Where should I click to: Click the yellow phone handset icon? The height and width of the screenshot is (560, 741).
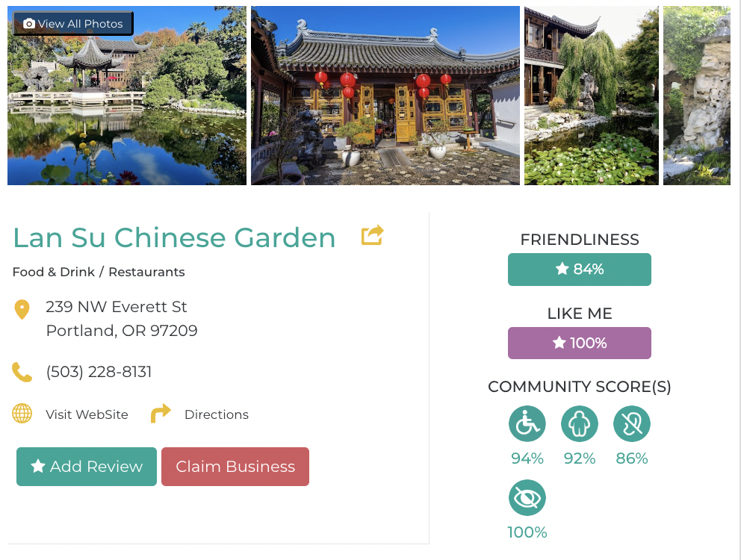(x=22, y=372)
